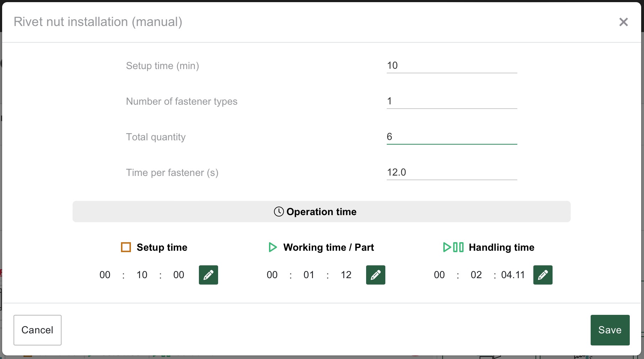Save the rivet nut operation settings
The height and width of the screenshot is (359, 644).
[610, 330]
